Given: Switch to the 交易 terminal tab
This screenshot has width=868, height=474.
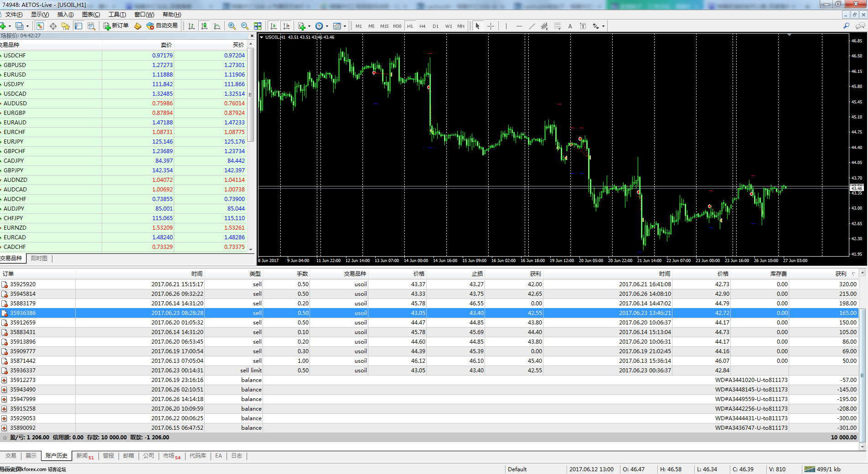Looking at the screenshot, I should pyautogui.click(x=11, y=456).
